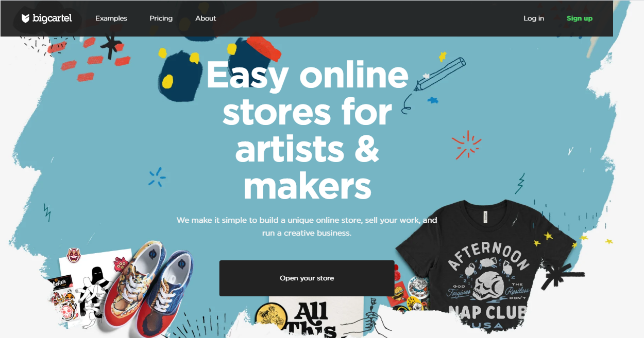Open the Examples page
This screenshot has height=338, width=644.
111,18
